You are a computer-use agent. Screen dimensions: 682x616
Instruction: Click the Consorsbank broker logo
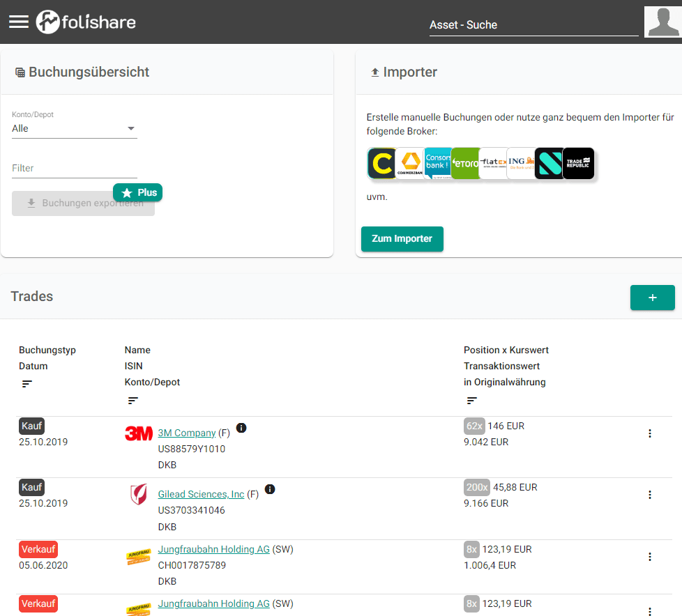click(437, 164)
